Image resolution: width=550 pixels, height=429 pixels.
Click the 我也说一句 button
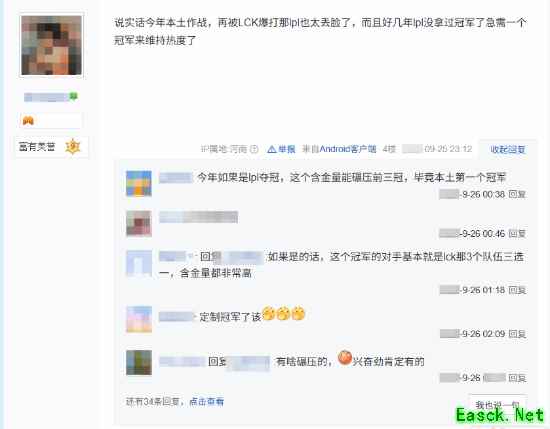[497, 405]
